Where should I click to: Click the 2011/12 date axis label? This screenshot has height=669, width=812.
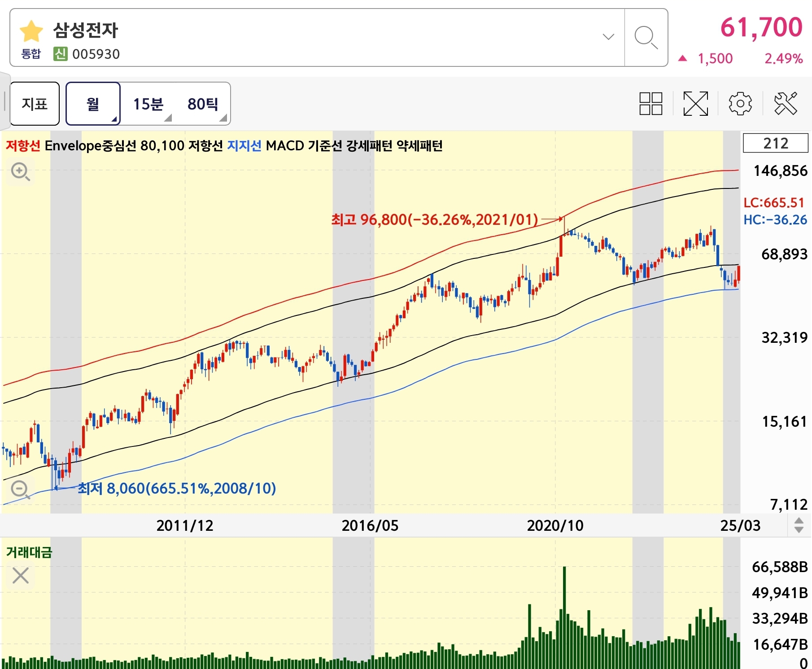pyautogui.click(x=185, y=525)
